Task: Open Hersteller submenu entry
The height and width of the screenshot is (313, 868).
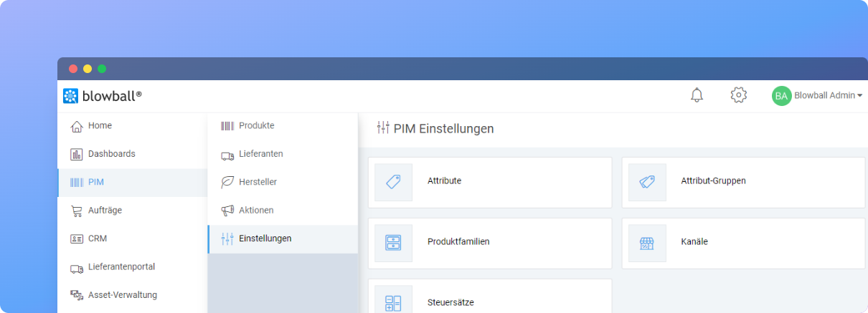Action: (x=283, y=183)
